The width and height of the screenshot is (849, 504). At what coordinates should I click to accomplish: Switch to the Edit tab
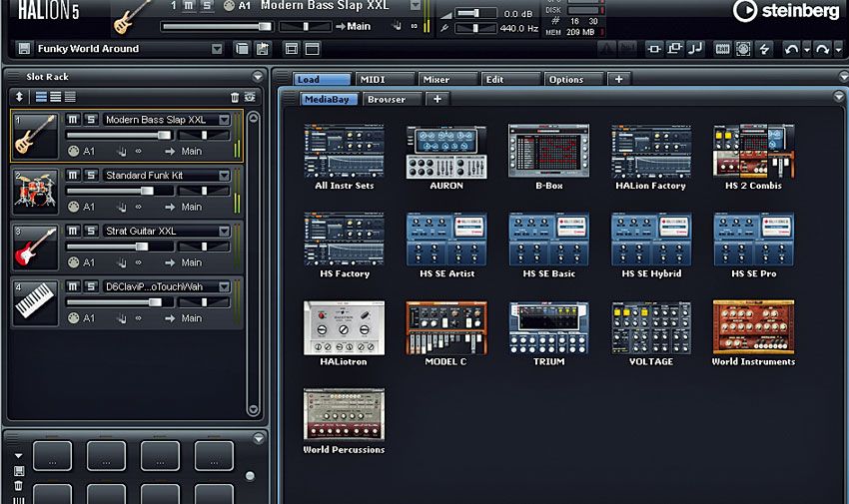click(x=510, y=79)
